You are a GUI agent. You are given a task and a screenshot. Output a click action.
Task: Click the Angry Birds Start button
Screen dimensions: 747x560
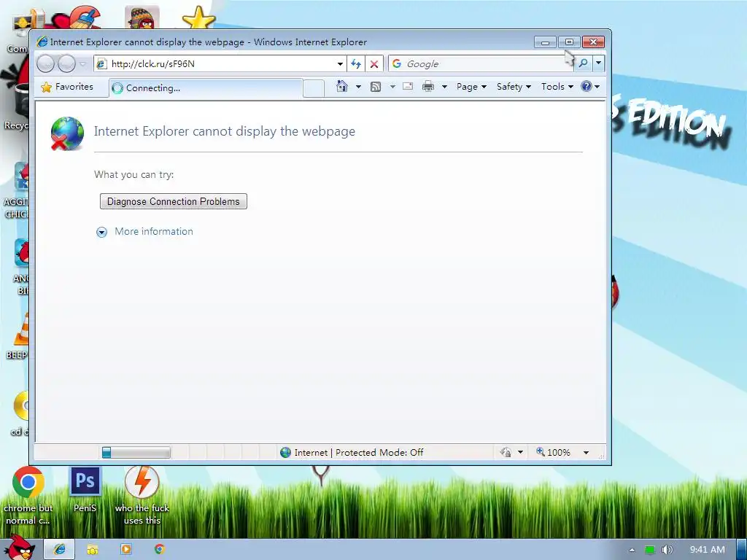click(x=18, y=547)
